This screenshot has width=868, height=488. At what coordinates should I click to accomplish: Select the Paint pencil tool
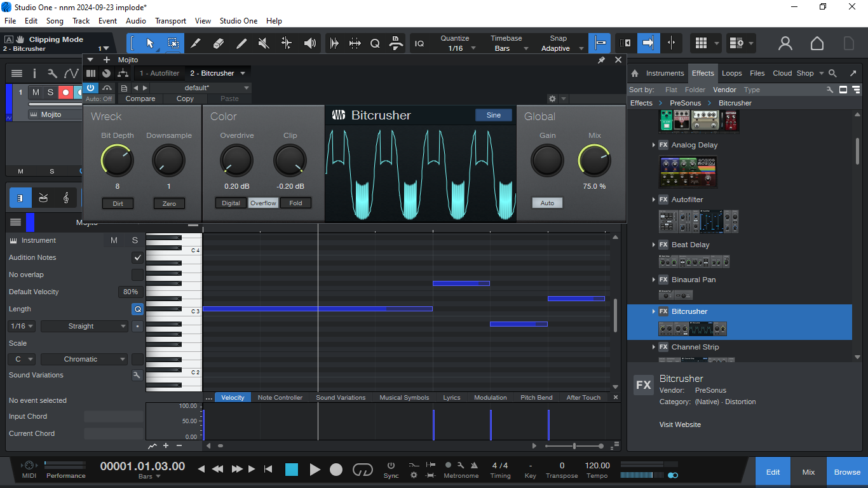point(241,43)
